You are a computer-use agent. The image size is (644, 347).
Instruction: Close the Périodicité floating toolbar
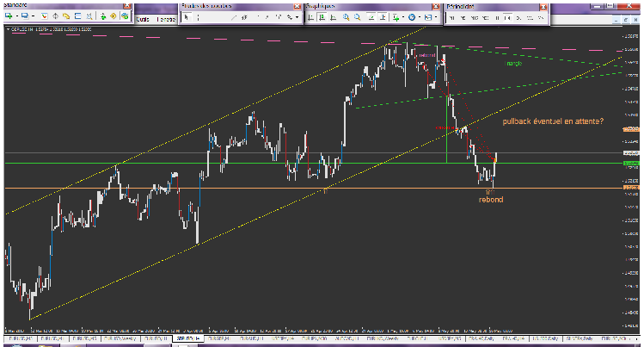(543, 7)
